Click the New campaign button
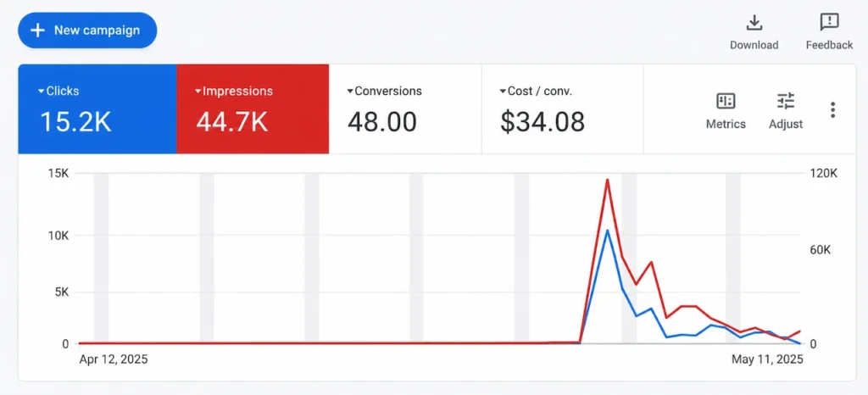Viewport: 868px width, 395px height. click(87, 30)
